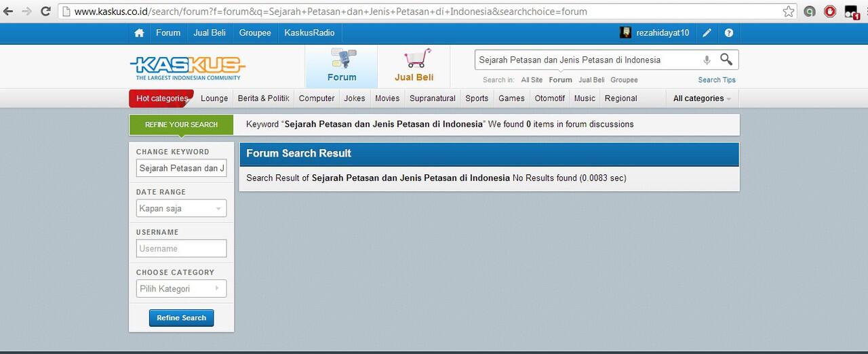Open KaskusRadio in the top bar
Viewport: 868px width, 354px height.
[x=309, y=33]
